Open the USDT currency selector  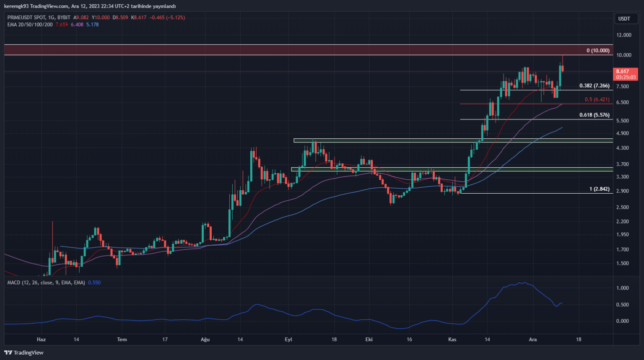tap(624, 18)
